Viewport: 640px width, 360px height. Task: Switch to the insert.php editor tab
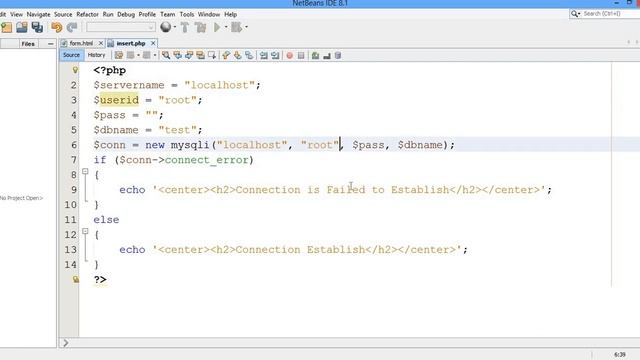[131, 43]
